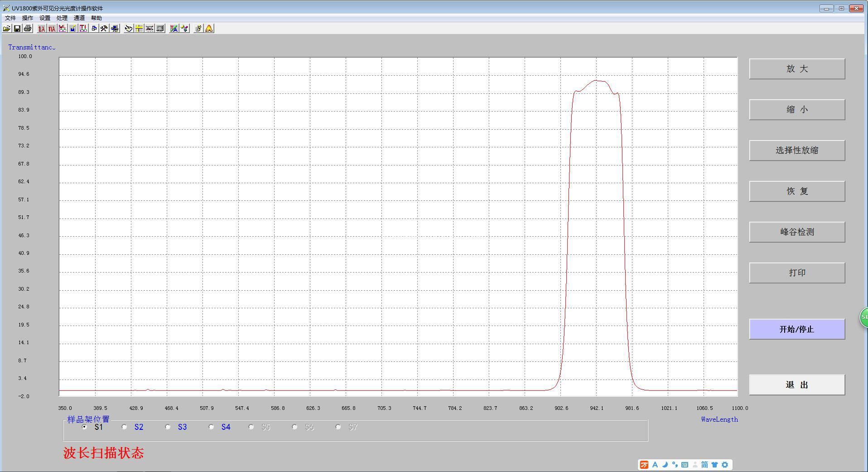Click the moon icon in input bar
This screenshot has width=868, height=472.
[x=665, y=465]
